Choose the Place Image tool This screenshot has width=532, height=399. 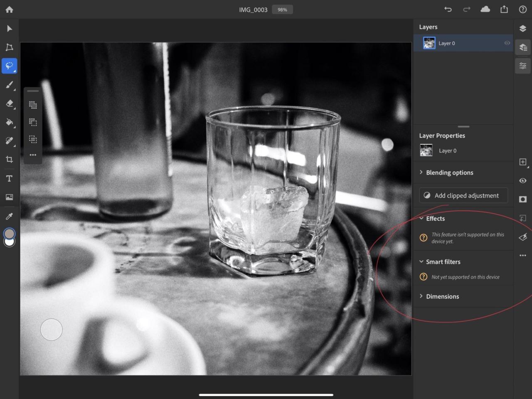point(9,197)
